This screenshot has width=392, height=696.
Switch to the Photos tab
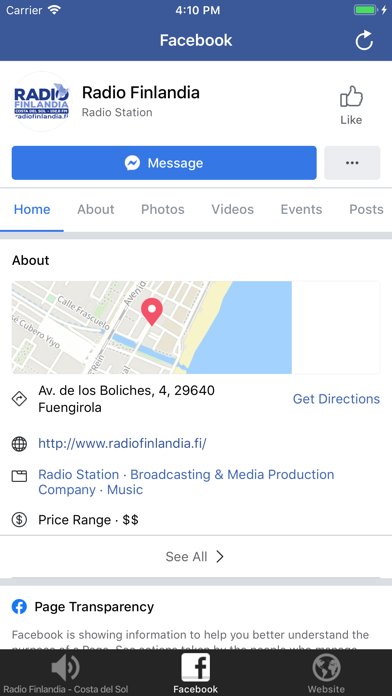point(162,210)
